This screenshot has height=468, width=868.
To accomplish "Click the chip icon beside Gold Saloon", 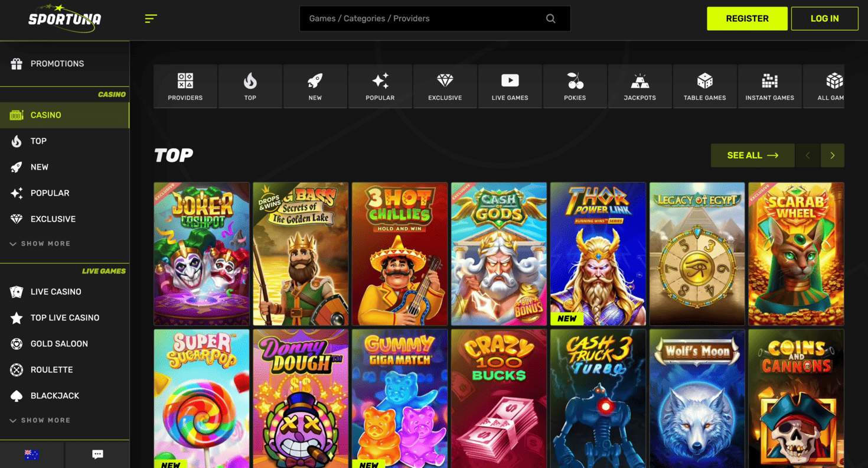I will click(17, 344).
